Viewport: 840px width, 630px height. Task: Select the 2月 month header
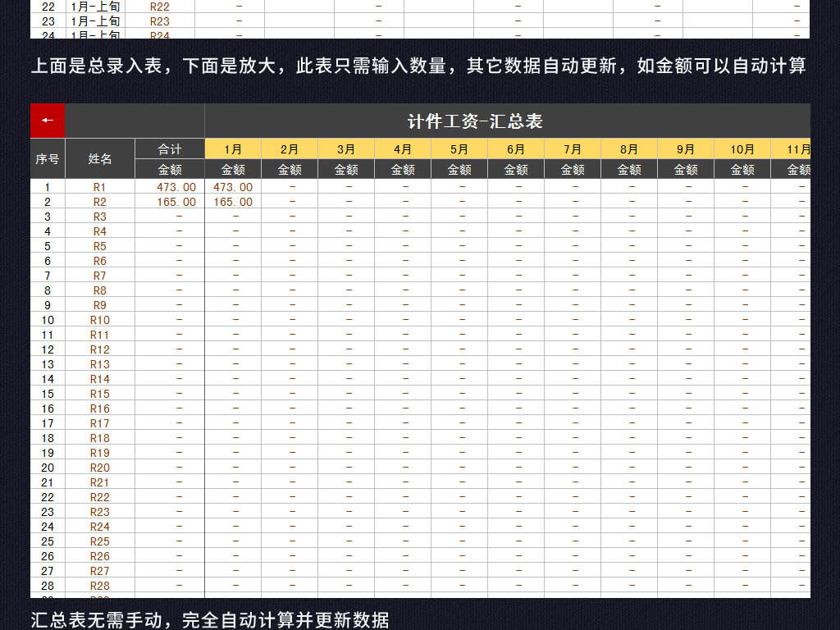[290, 149]
